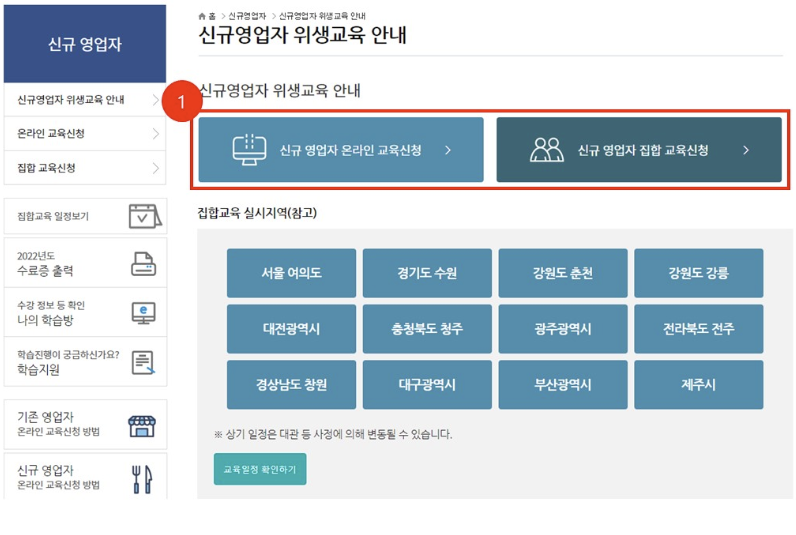Click the home icon in breadcrumb
Image resolution: width=796 pixels, height=535 pixels.
pyautogui.click(x=202, y=16)
